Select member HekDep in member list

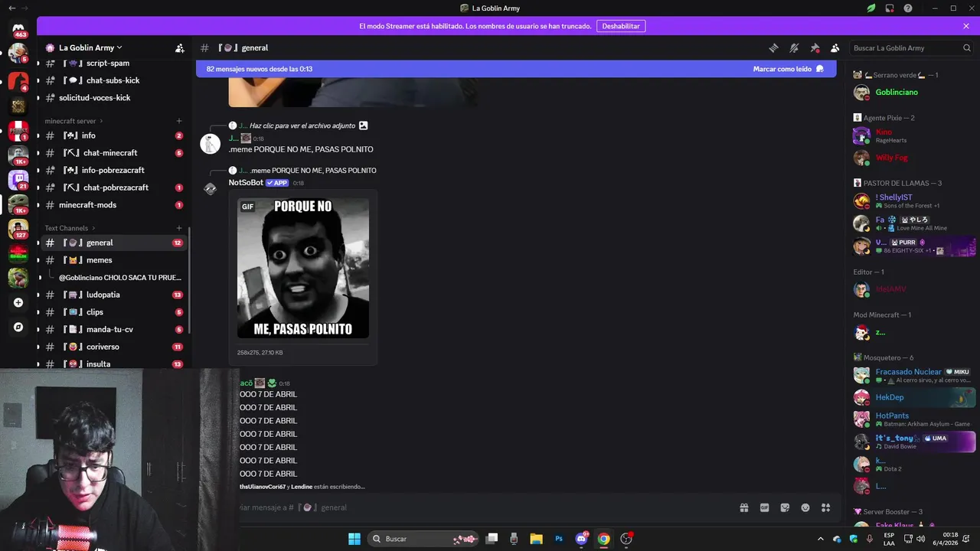tap(913, 397)
